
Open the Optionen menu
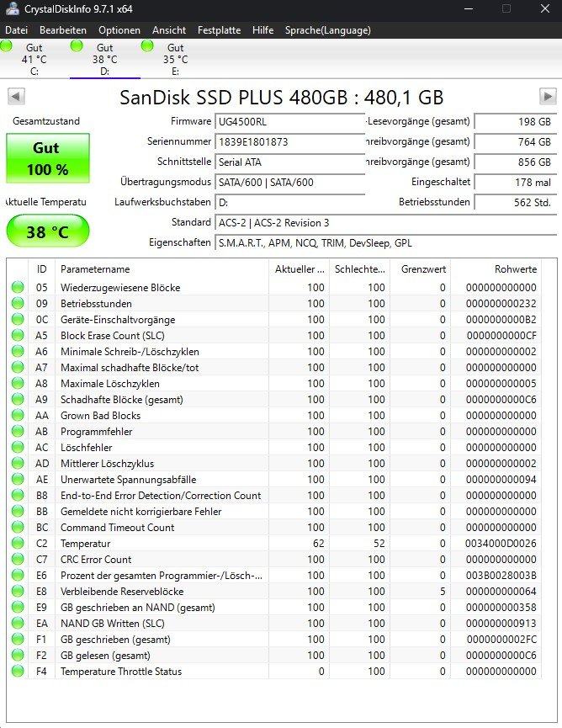pos(119,30)
